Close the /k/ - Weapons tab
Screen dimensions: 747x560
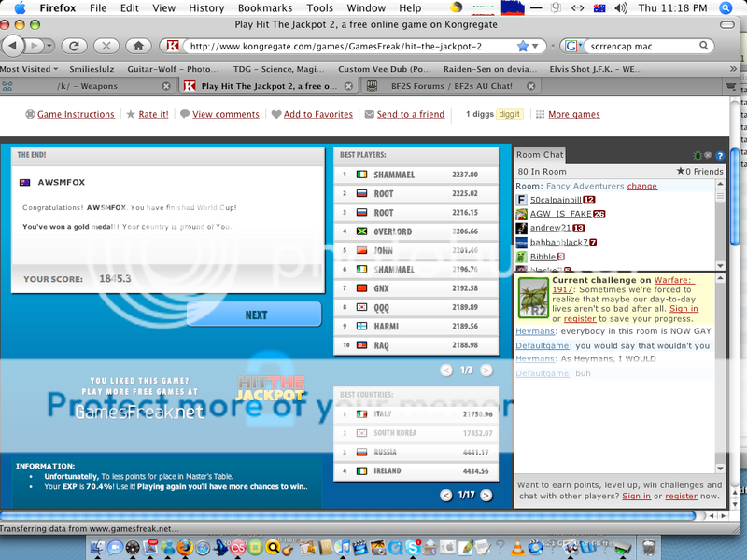166,86
